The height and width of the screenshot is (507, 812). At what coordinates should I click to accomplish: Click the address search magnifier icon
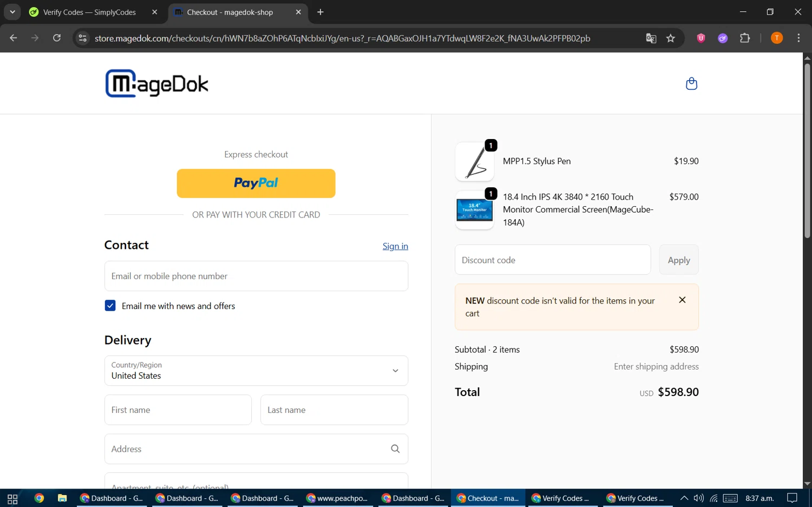[395, 449]
